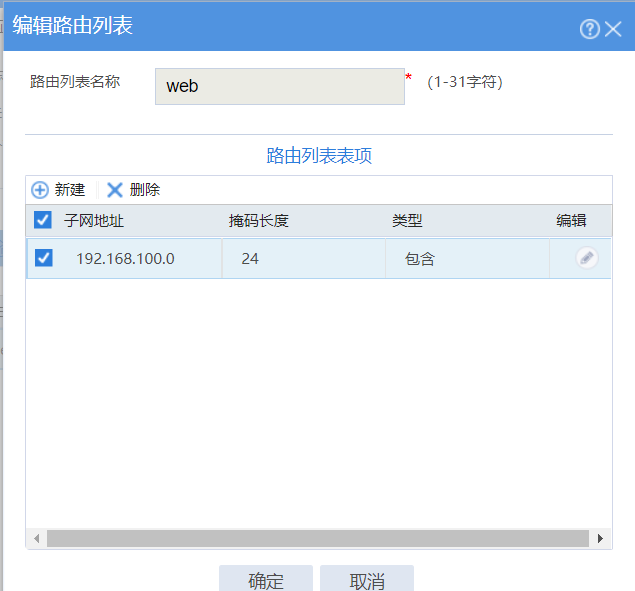Click the 新建 plus icon
635x591 pixels.
point(40,190)
